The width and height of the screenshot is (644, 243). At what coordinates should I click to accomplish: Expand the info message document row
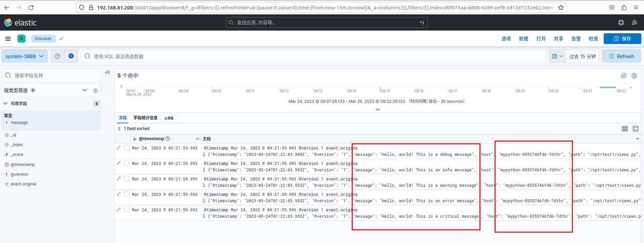tap(119, 163)
